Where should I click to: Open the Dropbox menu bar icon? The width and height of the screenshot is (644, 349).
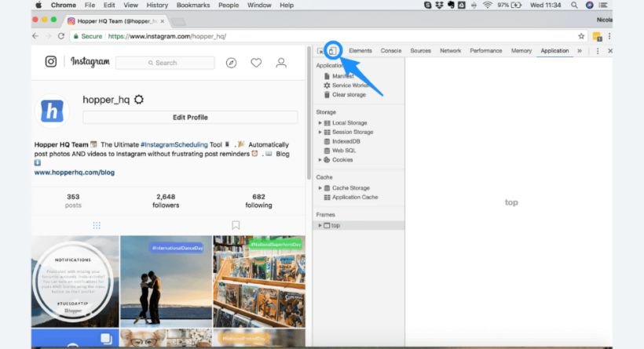click(439, 5)
